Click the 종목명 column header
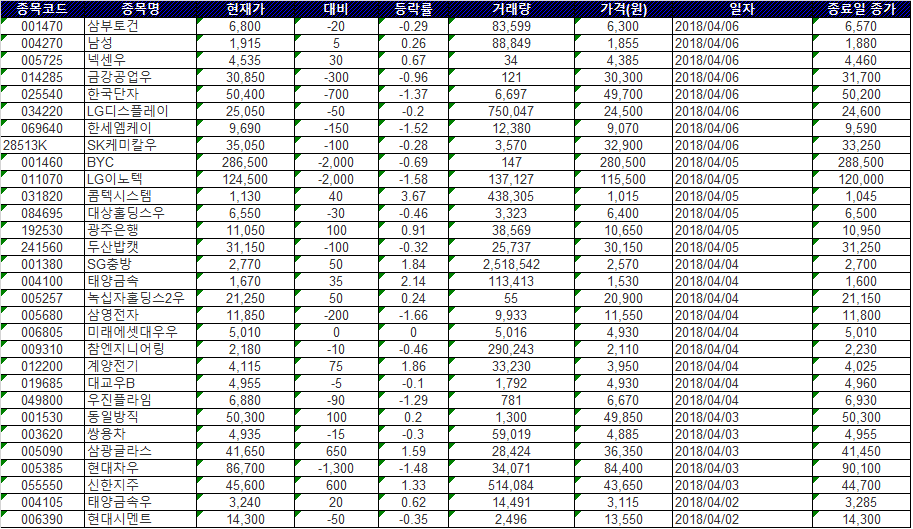Viewport: 913px width, 529px height. point(140,9)
